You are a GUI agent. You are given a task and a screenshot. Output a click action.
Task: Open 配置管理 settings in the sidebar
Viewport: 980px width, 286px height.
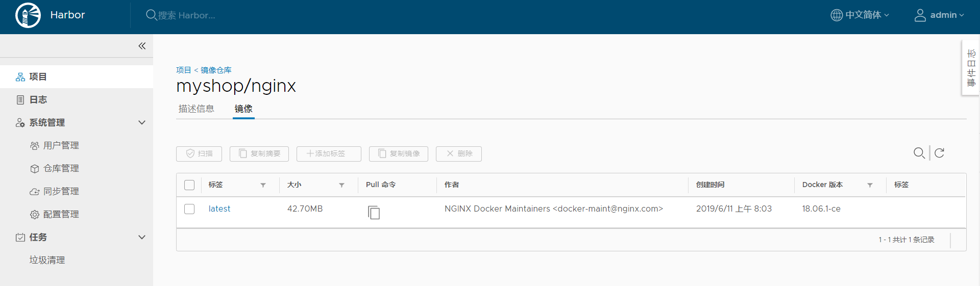point(61,214)
